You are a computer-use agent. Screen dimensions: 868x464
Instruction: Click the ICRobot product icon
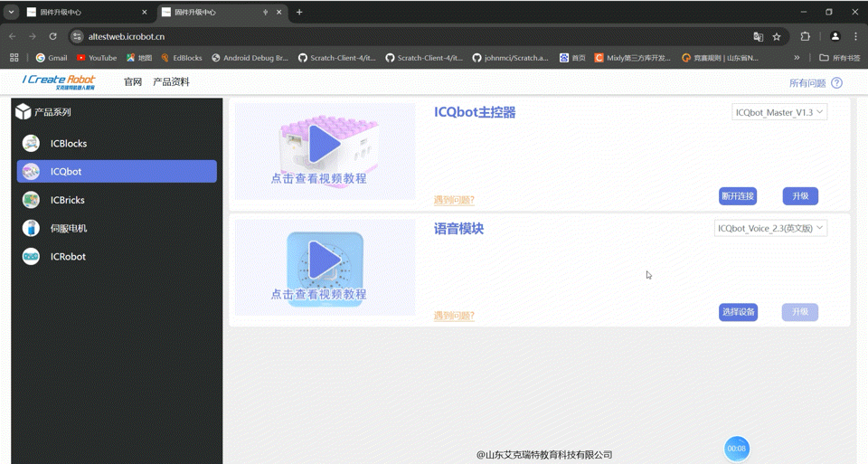pyautogui.click(x=31, y=256)
